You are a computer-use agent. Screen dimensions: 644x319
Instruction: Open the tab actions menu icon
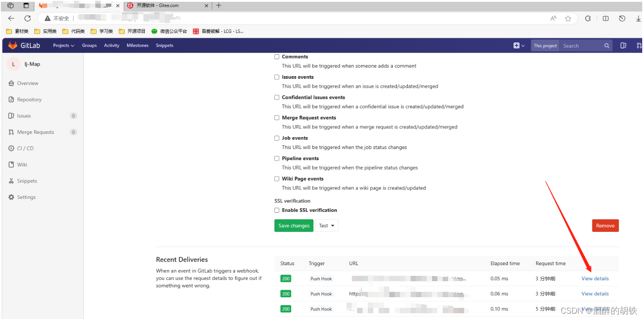click(x=26, y=6)
